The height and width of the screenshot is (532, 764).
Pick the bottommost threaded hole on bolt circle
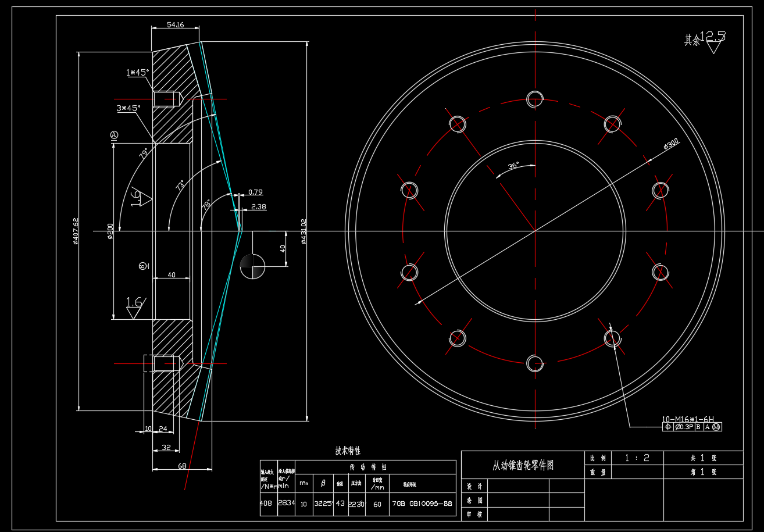[535, 363]
